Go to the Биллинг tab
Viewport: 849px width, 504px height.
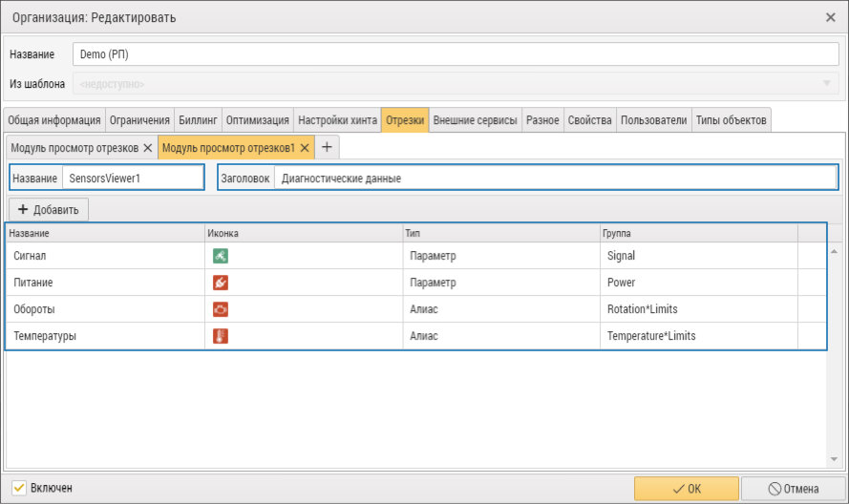pyautogui.click(x=199, y=120)
